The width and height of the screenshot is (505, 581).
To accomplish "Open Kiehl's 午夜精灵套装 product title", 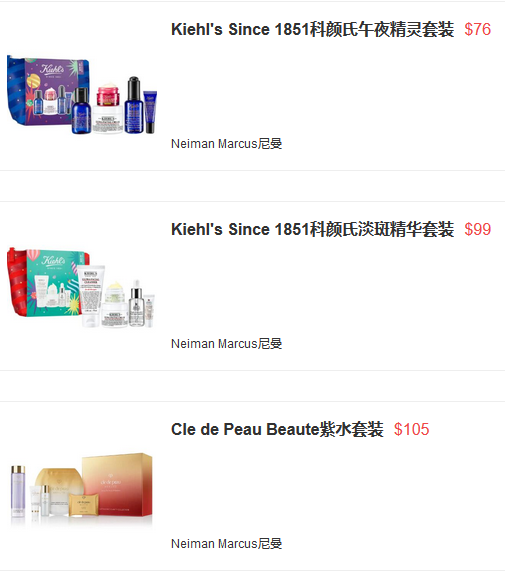I will pyautogui.click(x=312, y=29).
